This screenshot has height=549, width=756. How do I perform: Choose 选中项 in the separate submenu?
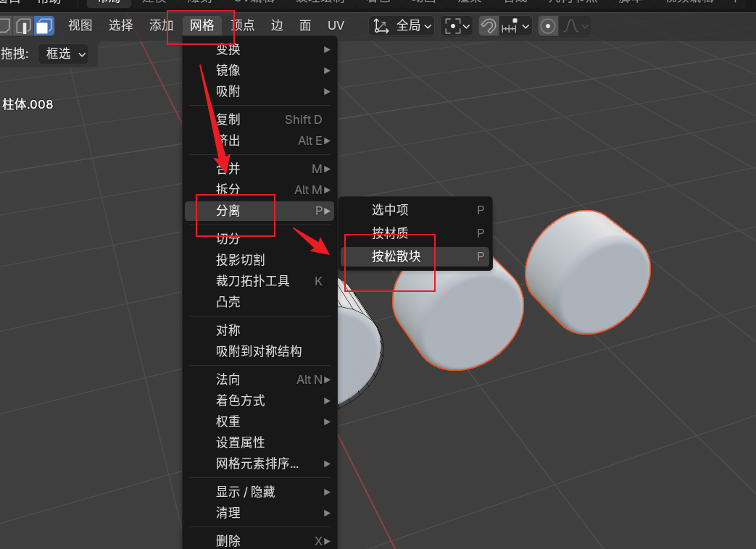pos(390,210)
